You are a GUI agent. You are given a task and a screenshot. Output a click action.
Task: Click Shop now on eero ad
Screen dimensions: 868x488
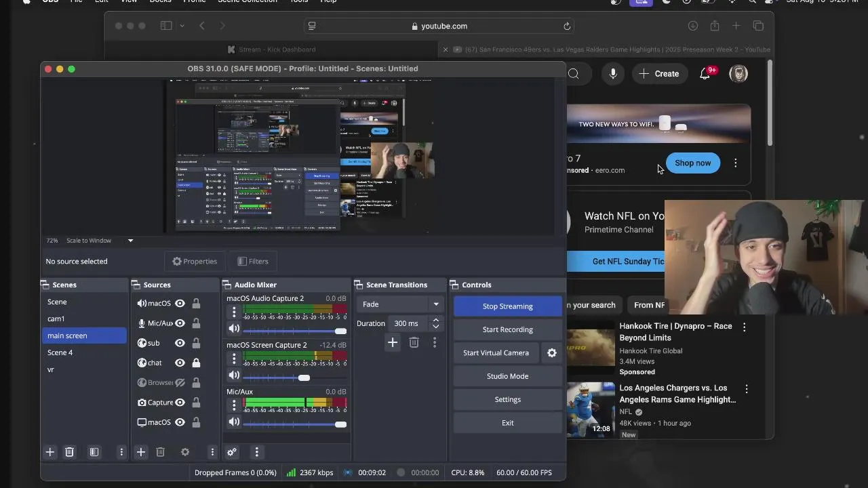point(692,163)
